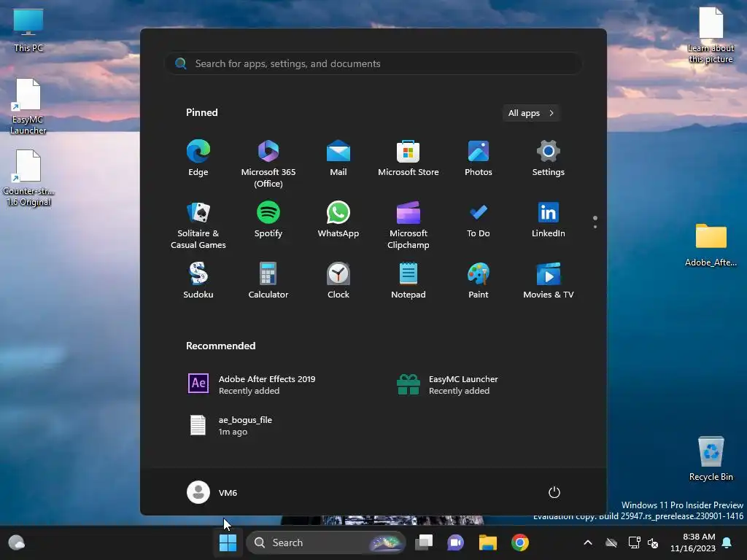Click the cloud sync tray icon
Viewport: 747px width, 560px height.
point(611,542)
